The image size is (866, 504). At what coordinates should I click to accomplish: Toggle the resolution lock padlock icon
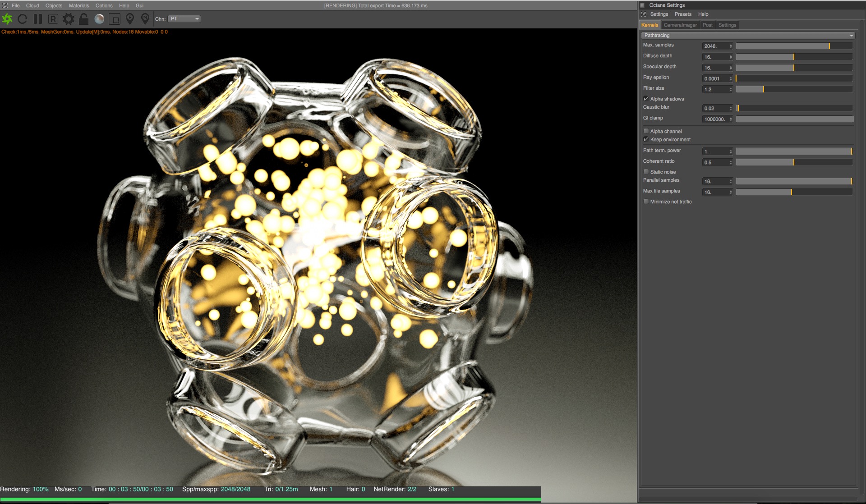coord(83,19)
